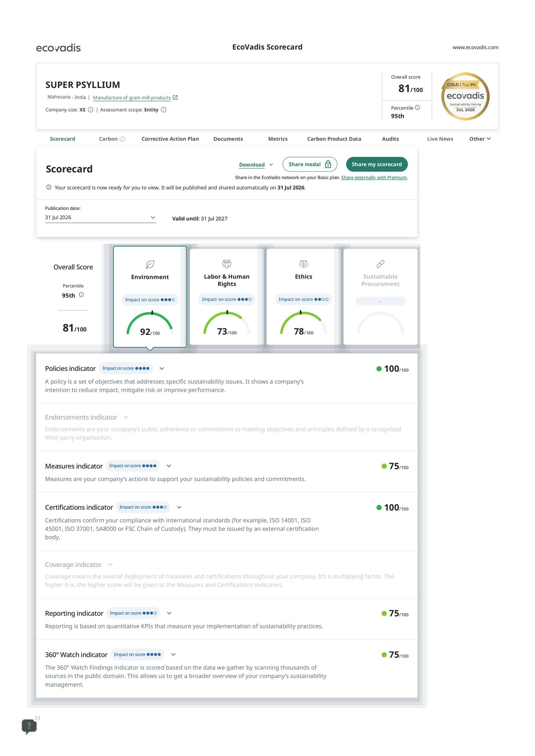The width and height of the screenshot is (535, 756).
Task: Open the Corrective Action Plan tab
Action: pos(170,139)
